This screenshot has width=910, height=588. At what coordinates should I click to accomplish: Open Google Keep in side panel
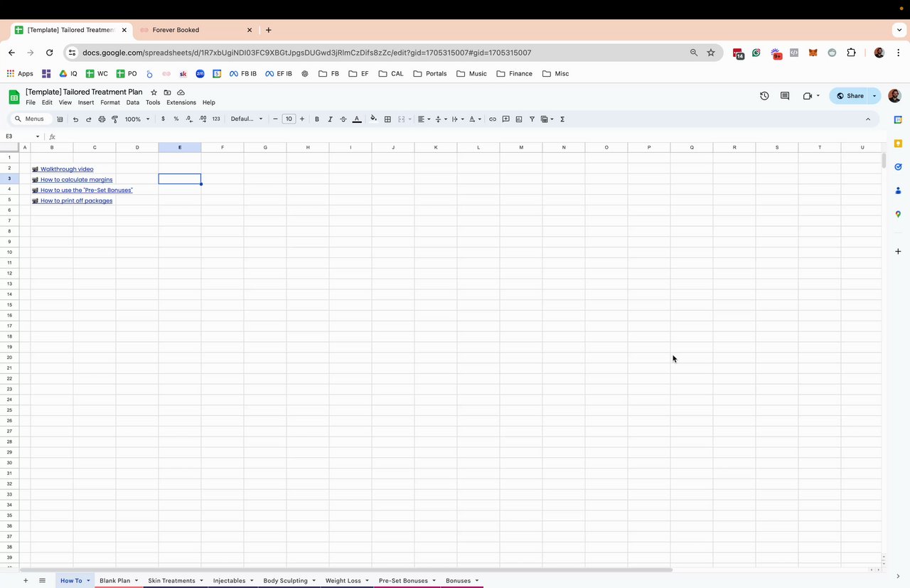(898, 143)
